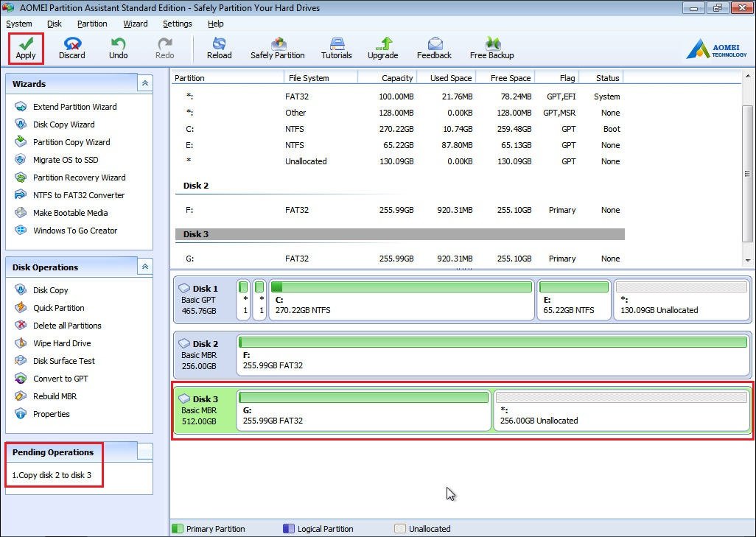Select the Convert to GPT option

(60, 379)
